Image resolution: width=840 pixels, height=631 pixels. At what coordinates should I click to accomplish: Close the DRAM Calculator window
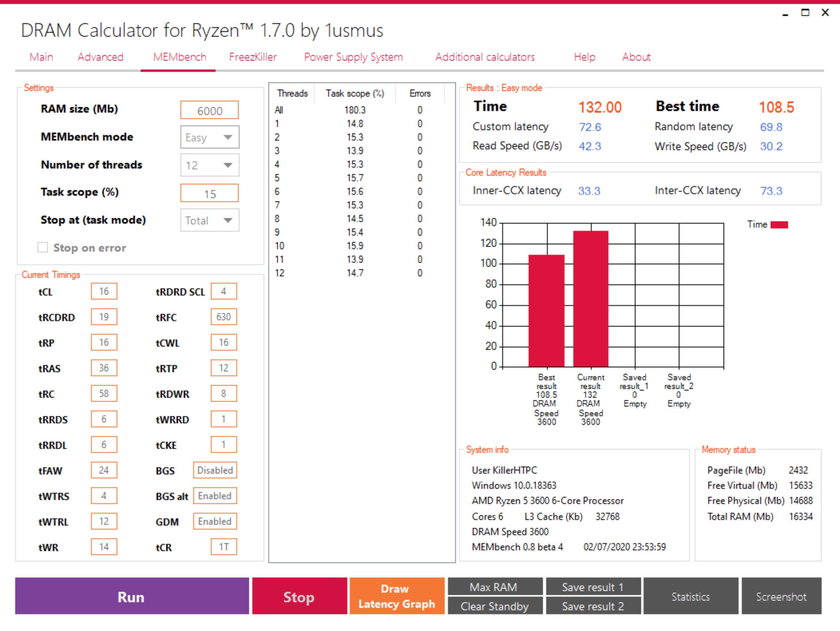click(825, 12)
